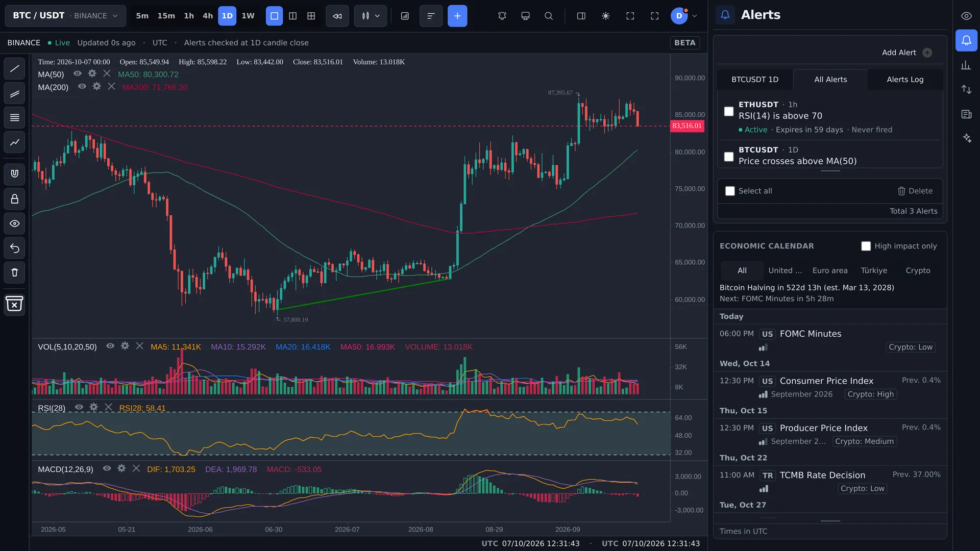Select the parallel channel drawing tool
The width and height of the screenshot is (980, 551).
14,93
